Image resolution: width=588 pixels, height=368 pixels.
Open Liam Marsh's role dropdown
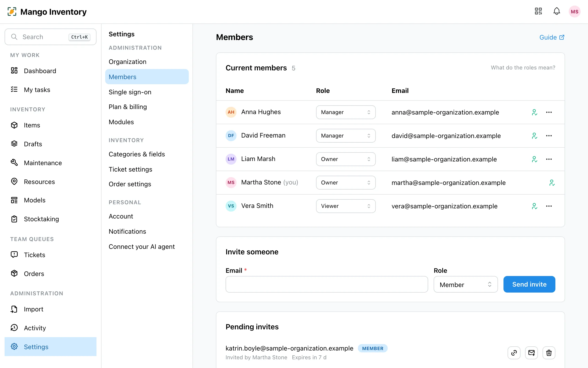point(345,159)
